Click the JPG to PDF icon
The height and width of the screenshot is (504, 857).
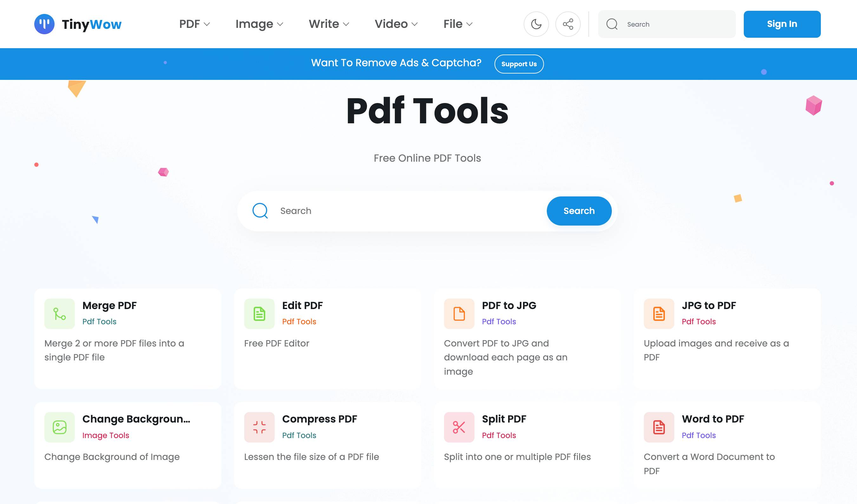[659, 314]
